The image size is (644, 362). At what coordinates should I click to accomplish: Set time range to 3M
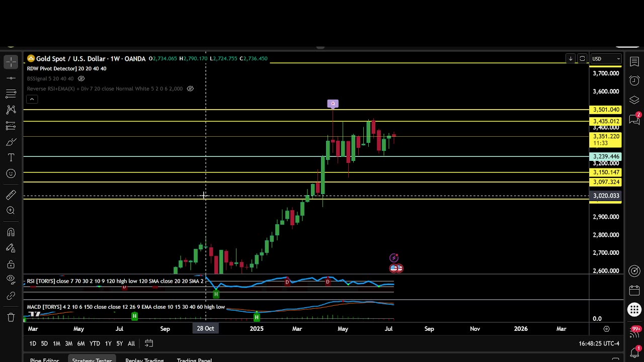68,343
